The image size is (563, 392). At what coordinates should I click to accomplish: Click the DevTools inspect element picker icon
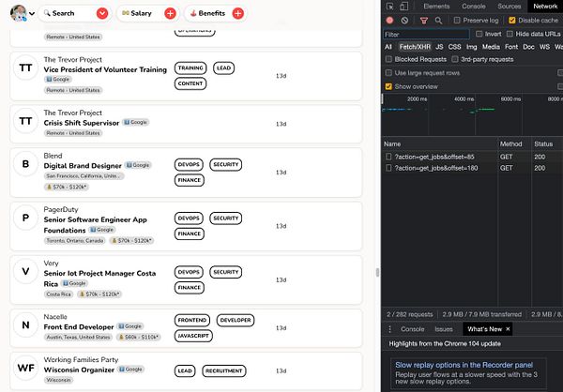[389, 7]
